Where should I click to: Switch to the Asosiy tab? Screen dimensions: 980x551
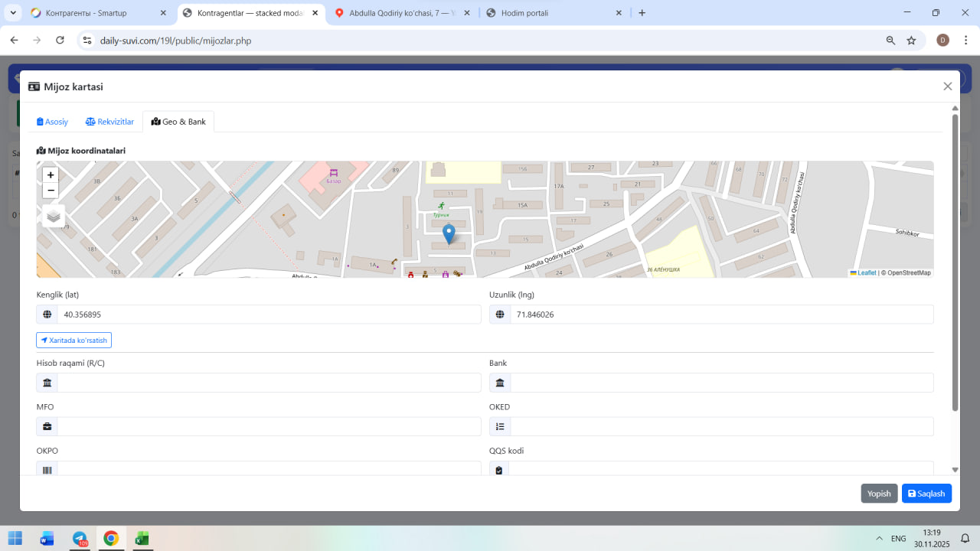point(53,122)
